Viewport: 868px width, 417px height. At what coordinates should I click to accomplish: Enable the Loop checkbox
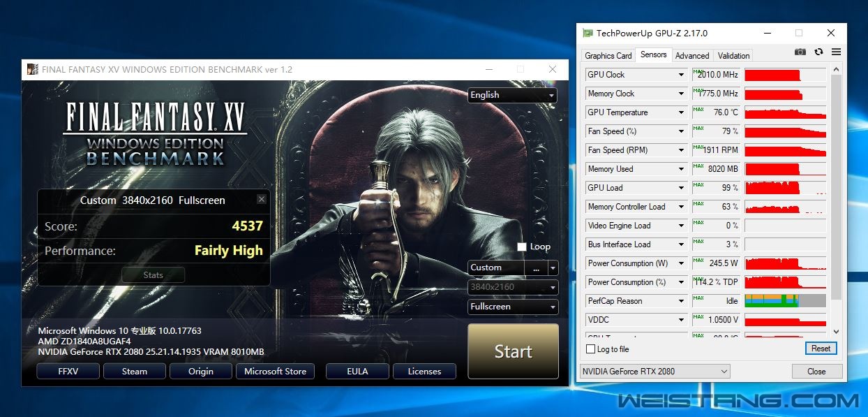click(522, 247)
